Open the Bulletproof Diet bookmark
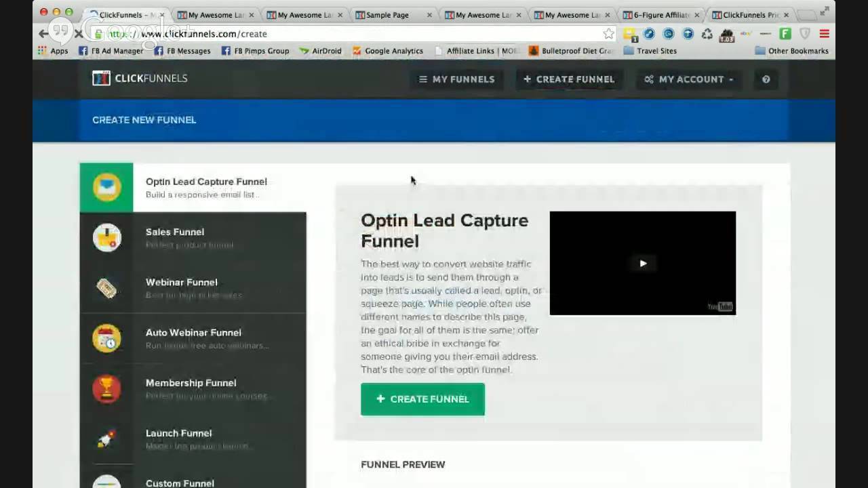The image size is (868, 488). point(571,51)
